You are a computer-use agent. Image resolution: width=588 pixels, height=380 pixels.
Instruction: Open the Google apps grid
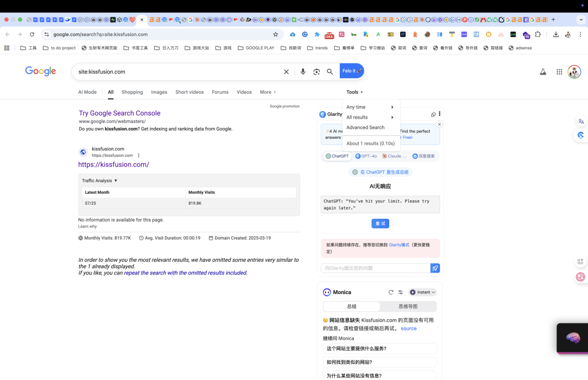(559, 72)
